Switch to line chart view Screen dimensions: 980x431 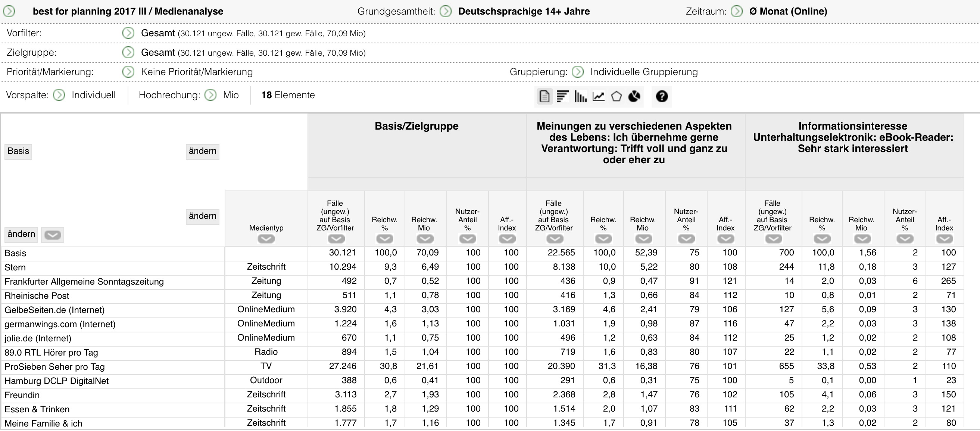pyautogui.click(x=599, y=96)
